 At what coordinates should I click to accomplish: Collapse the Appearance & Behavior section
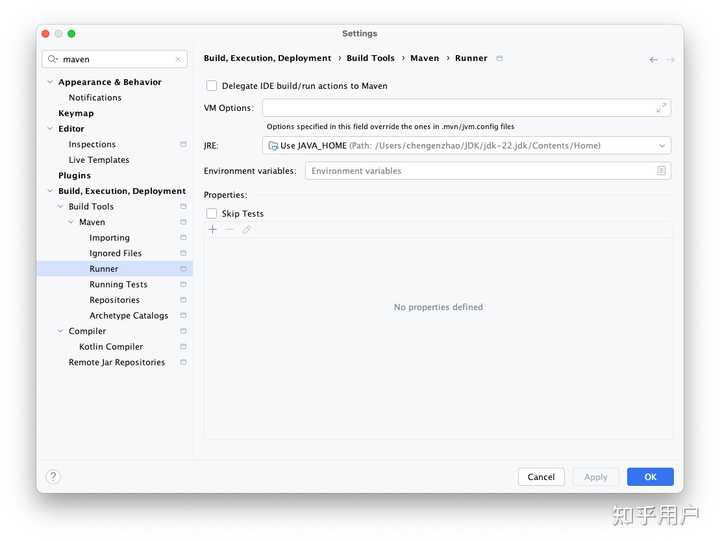pos(50,82)
